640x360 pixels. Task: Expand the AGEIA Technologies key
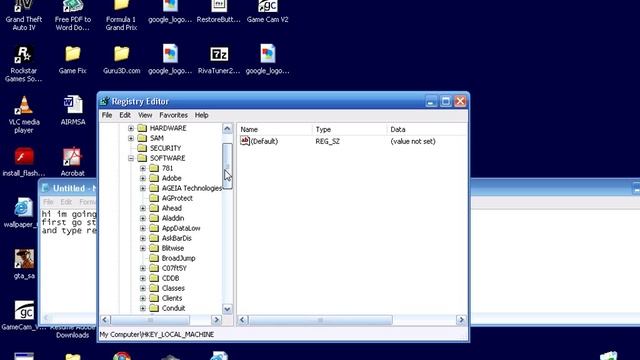(143, 188)
